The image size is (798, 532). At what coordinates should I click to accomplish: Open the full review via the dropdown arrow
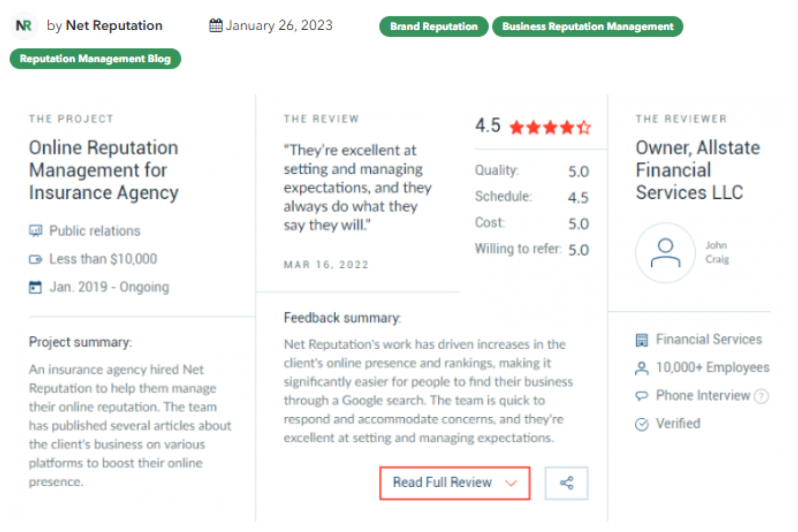(511, 483)
